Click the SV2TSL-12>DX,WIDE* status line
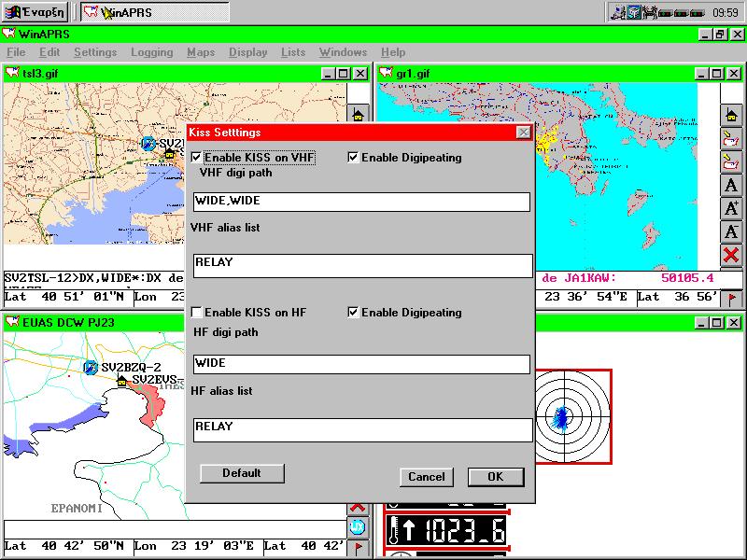747x560 pixels. (x=94, y=277)
